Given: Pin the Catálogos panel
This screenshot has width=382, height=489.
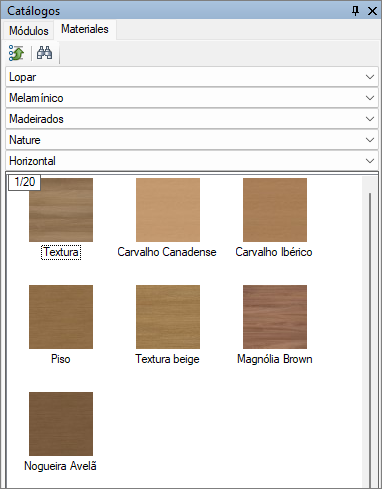Looking at the screenshot, I should tap(356, 11).
